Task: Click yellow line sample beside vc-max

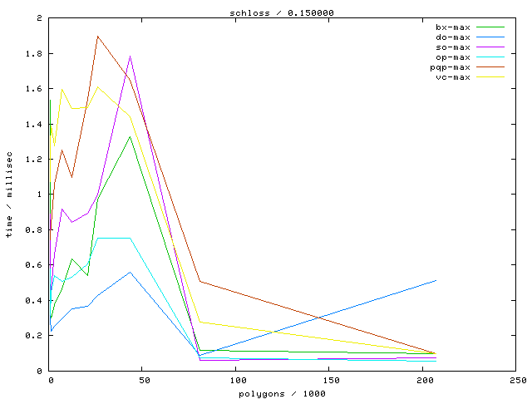Action: [490, 77]
